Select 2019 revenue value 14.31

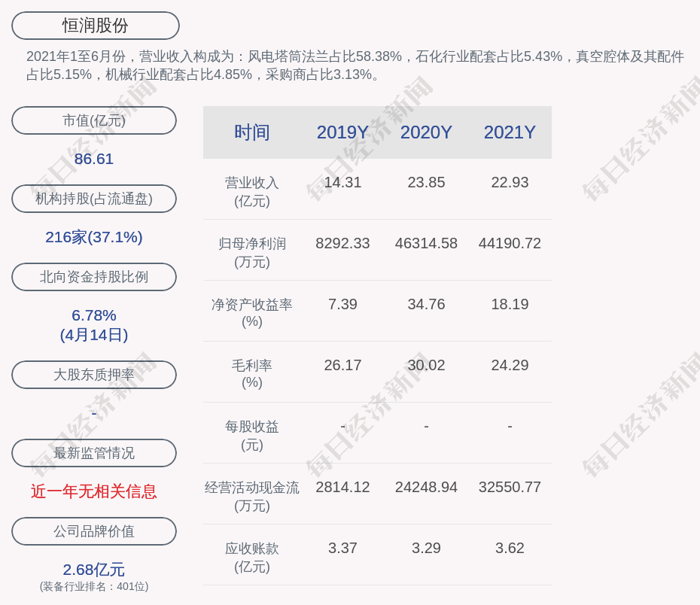click(342, 183)
